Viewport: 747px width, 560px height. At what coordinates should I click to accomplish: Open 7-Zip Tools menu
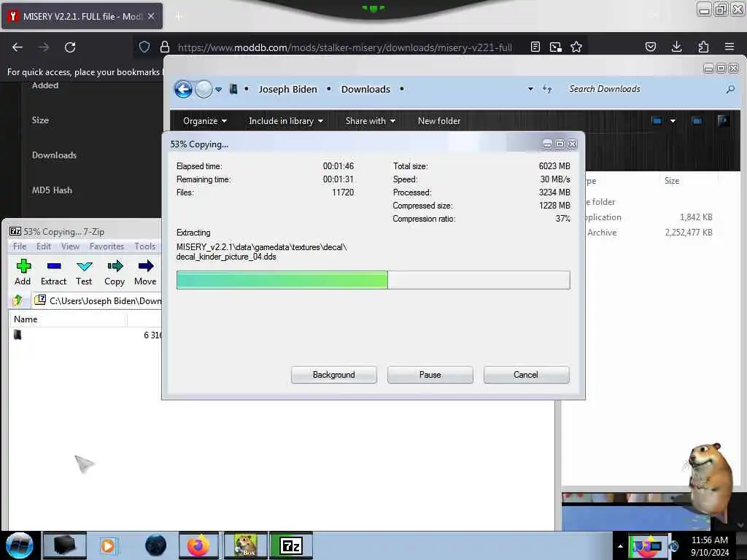point(145,246)
